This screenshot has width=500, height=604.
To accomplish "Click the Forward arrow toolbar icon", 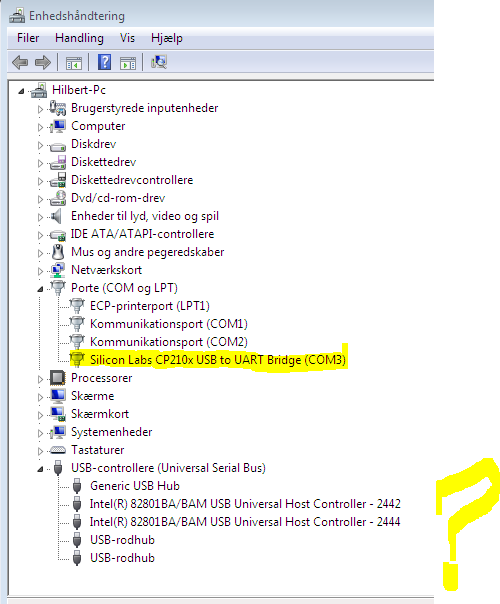I will tap(43, 62).
